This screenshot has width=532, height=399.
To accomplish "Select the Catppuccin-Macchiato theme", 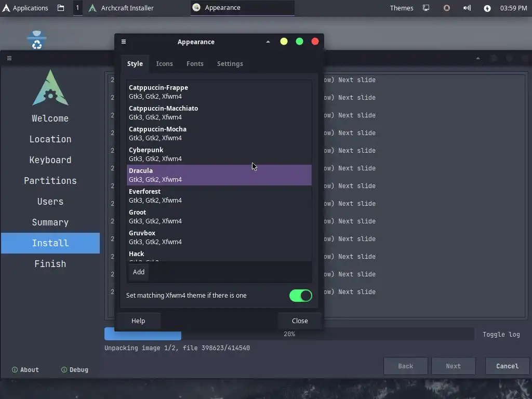I will [x=219, y=113].
